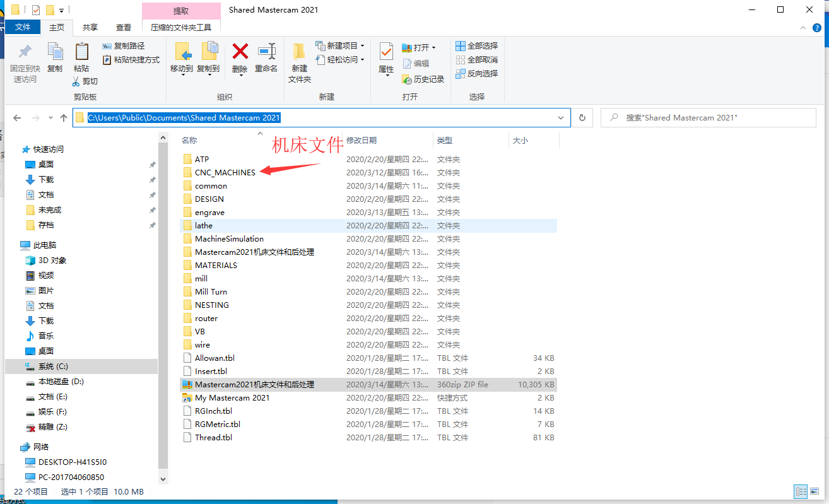Switch to Large icons view in status bar

pos(814,491)
